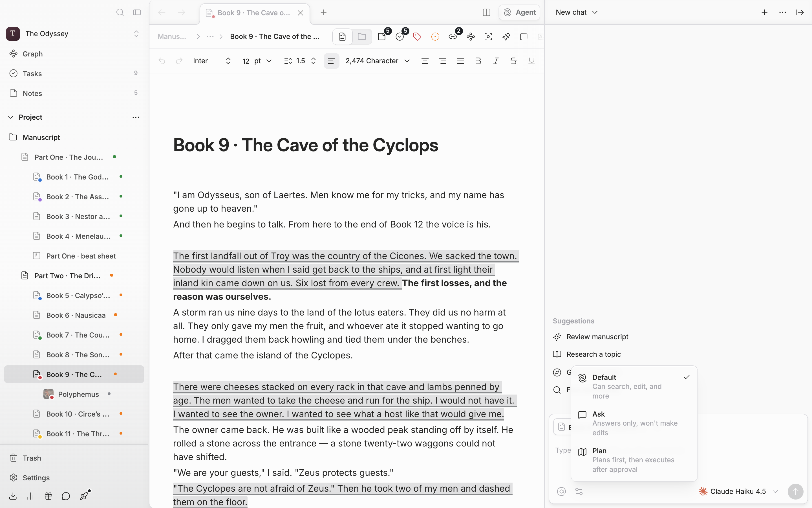Toggle bold formatting
The image size is (812, 508).
click(x=478, y=61)
